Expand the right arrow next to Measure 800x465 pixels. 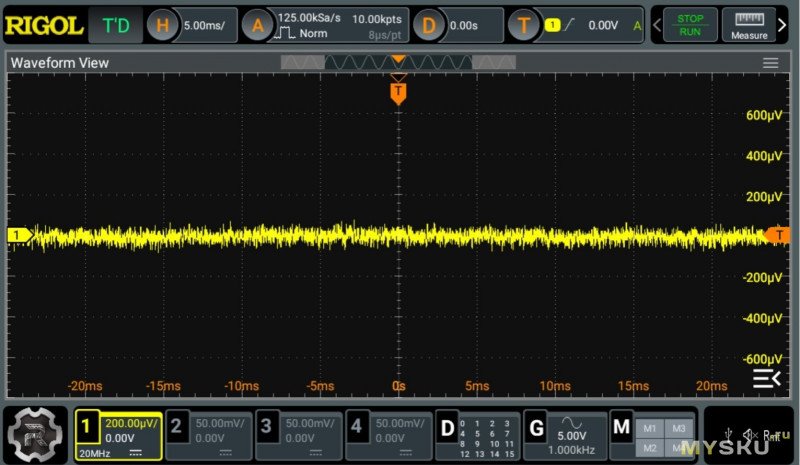(x=787, y=25)
